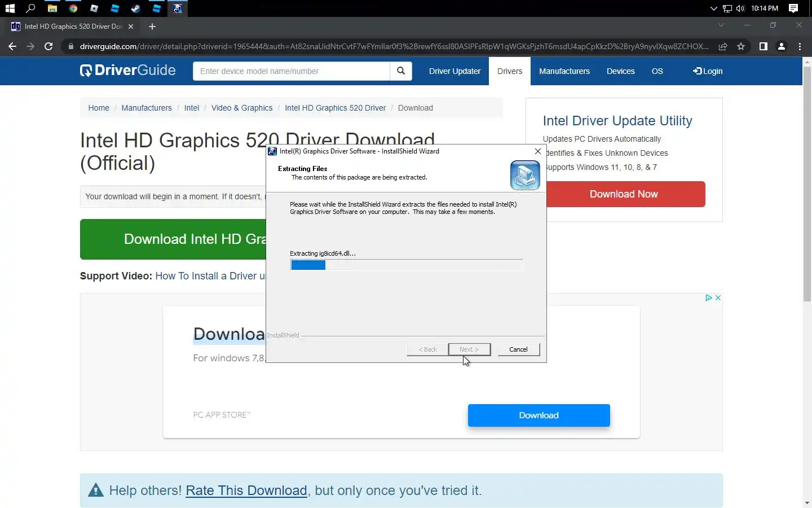812x508 pixels.
Task: Select the driverguide.com address bar
Action: click(x=394, y=46)
